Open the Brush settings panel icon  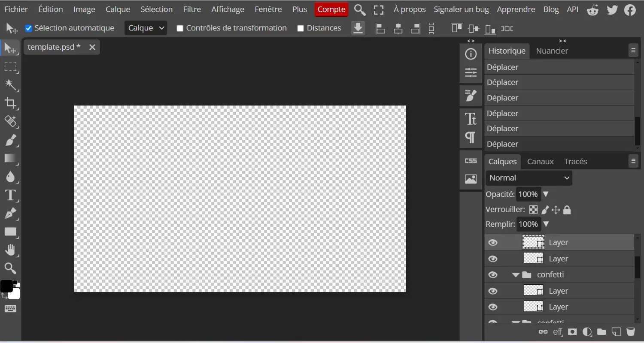click(471, 96)
